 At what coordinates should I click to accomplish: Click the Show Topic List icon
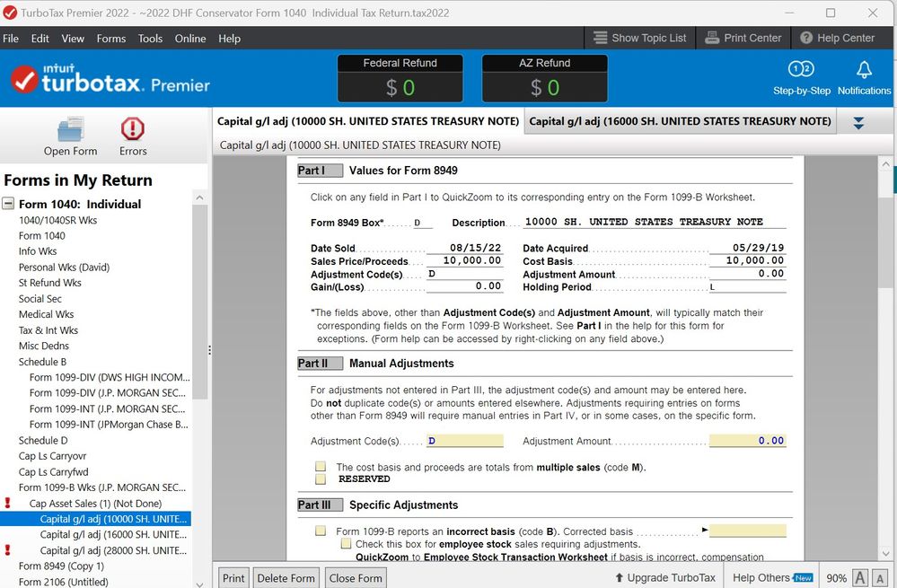(600, 38)
